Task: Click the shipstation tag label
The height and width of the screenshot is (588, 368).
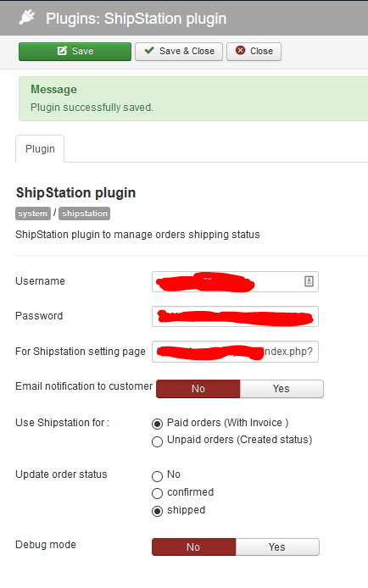Action: pos(85,214)
